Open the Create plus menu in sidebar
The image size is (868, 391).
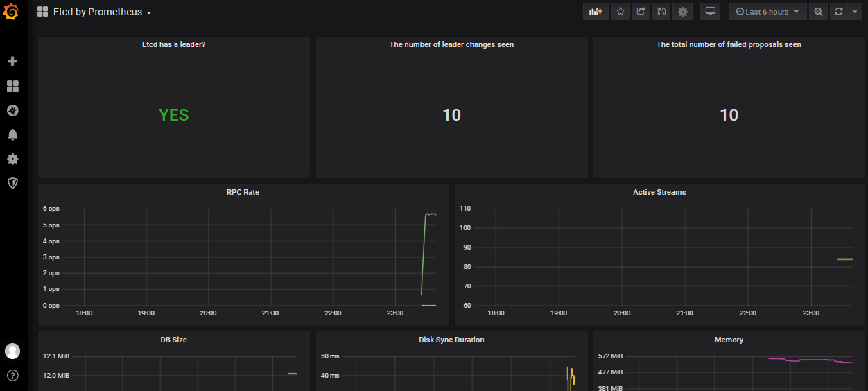tap(12, 62)
